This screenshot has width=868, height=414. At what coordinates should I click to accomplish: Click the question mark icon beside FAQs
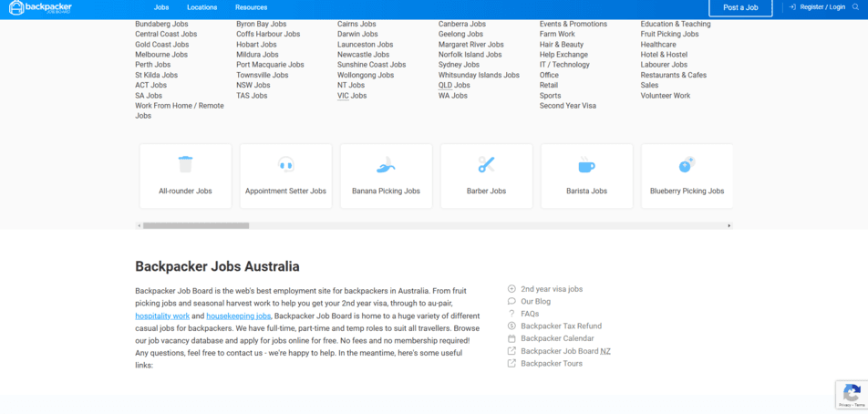click(511, 314)
